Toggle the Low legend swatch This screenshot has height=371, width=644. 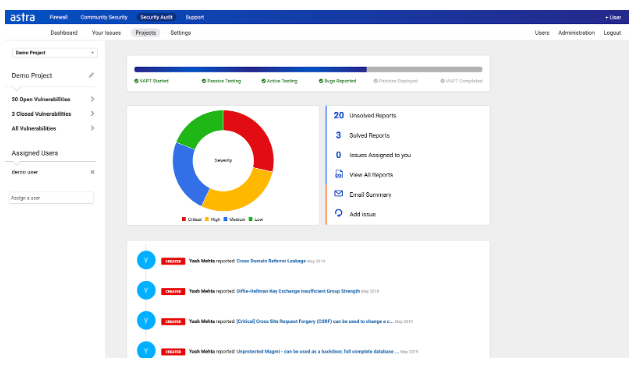pyautogui.click(x=251, y=219)
